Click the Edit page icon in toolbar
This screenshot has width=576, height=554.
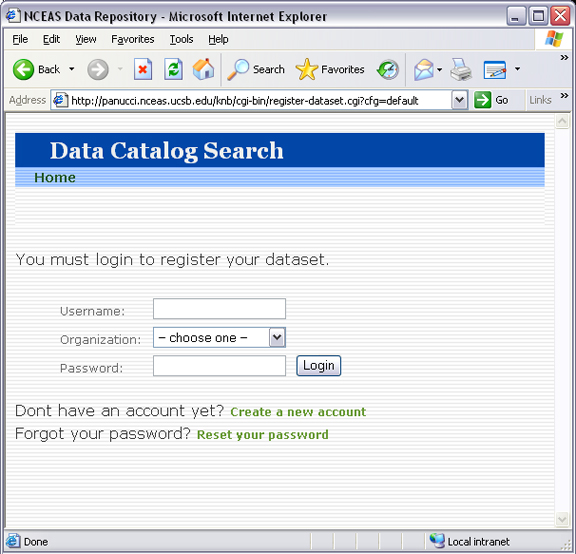495,69
